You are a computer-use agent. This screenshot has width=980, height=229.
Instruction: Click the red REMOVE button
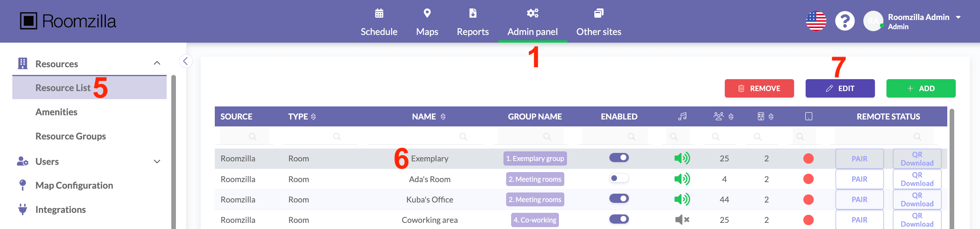759,88
